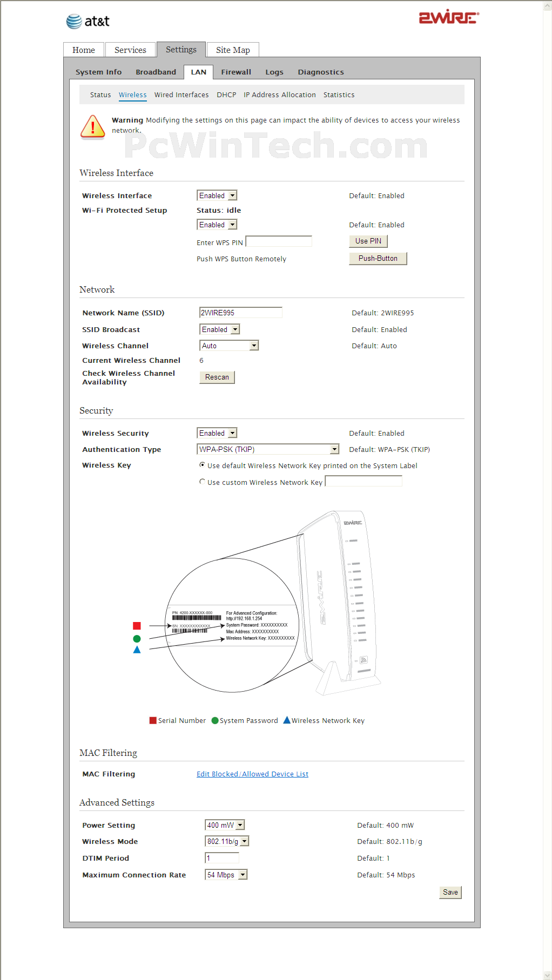Open the Firewall section
The image size is (552, 980).
[x=236, y=72]
